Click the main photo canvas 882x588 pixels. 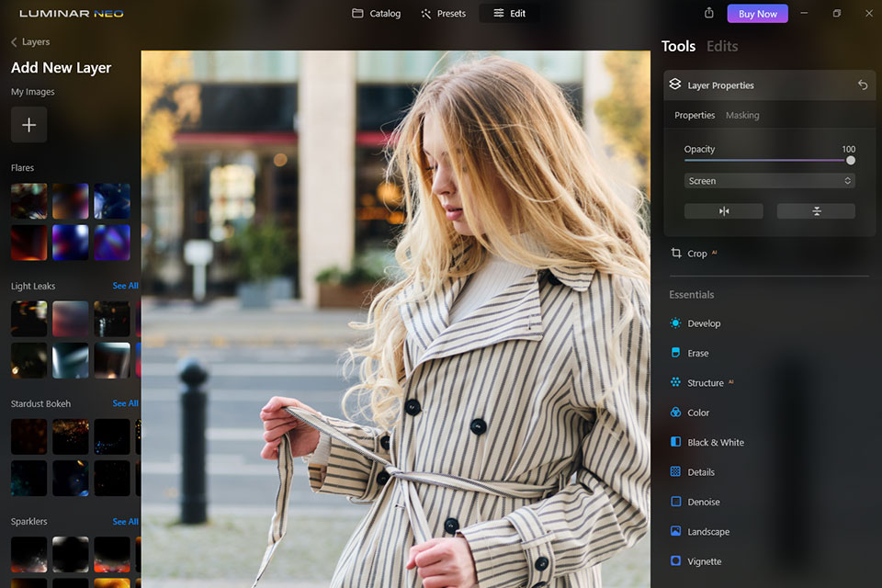pos(395,319)
